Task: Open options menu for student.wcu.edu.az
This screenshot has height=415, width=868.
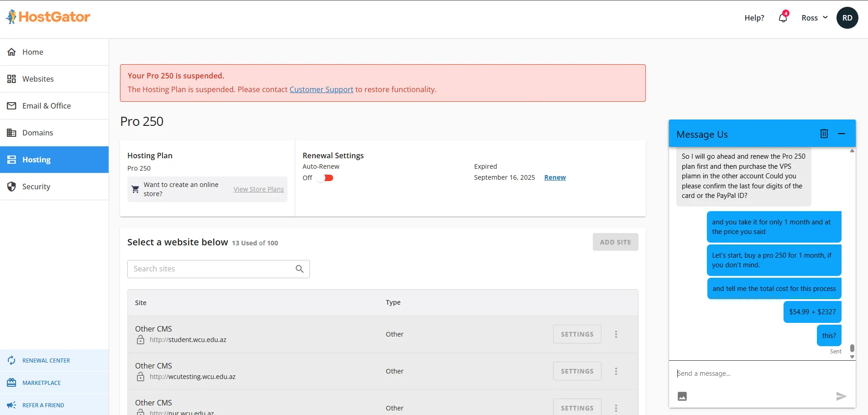Action: tap(616, 334)
